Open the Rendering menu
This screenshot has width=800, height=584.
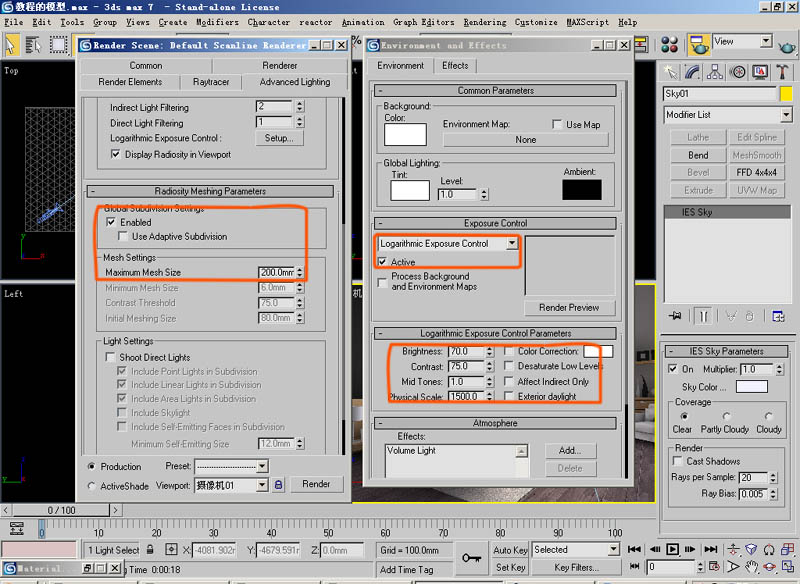[x=485, y=22]
